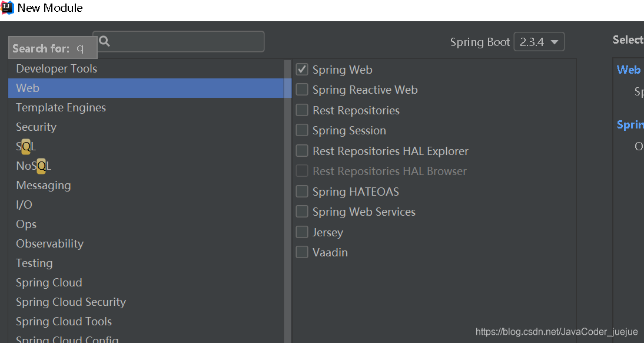Click the Spring HATEOAS label

[356, 192]
